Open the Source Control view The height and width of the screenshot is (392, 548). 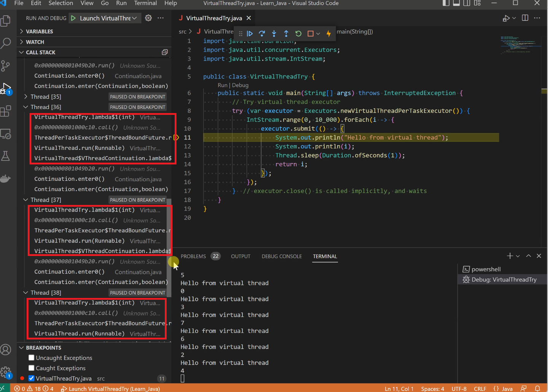coord(6,65)
